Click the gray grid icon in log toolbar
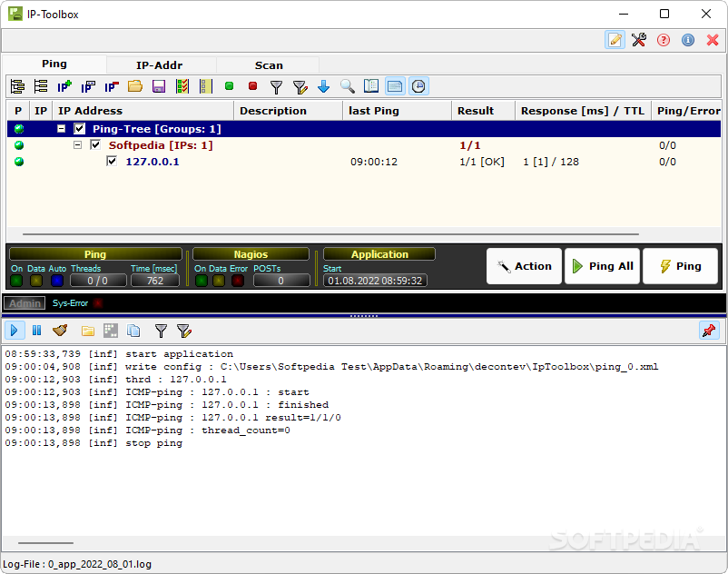Image resolution: width=728 pixels, height=574 pixels. 111,331
